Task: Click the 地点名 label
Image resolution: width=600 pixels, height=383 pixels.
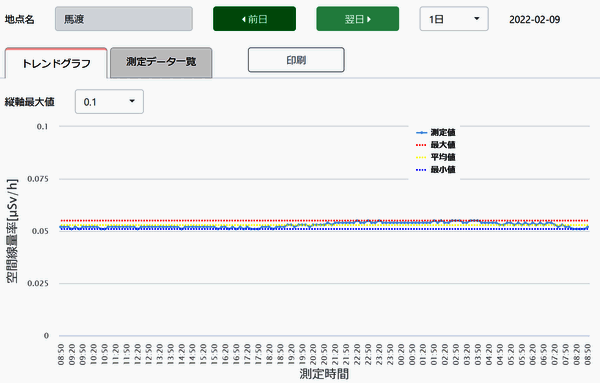Action: pos(20,19)
